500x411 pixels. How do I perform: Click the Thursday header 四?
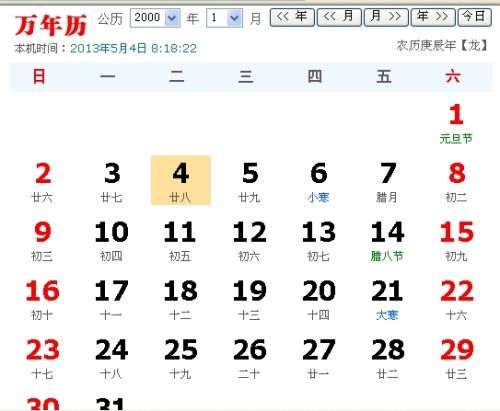[x=315, y=77]
